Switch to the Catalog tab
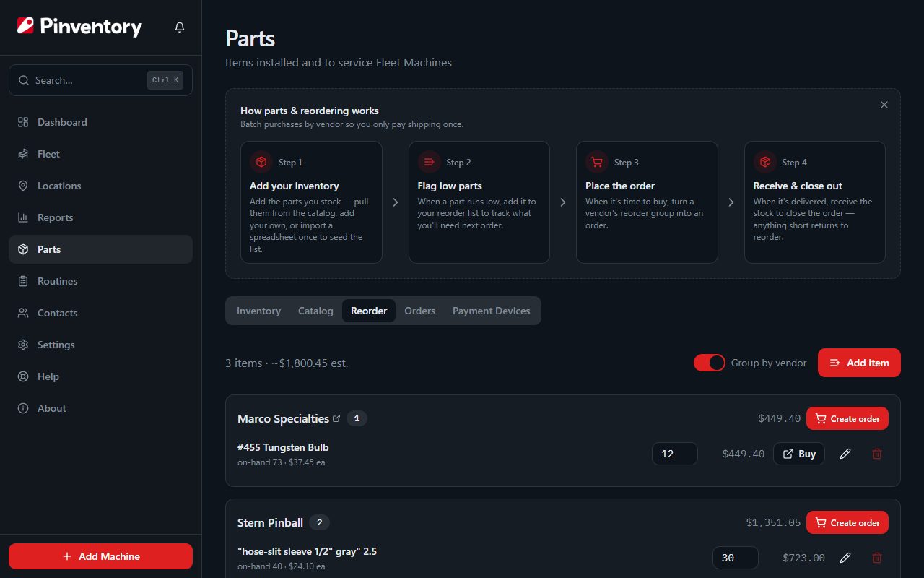924x578 pixels. [315, 311]
